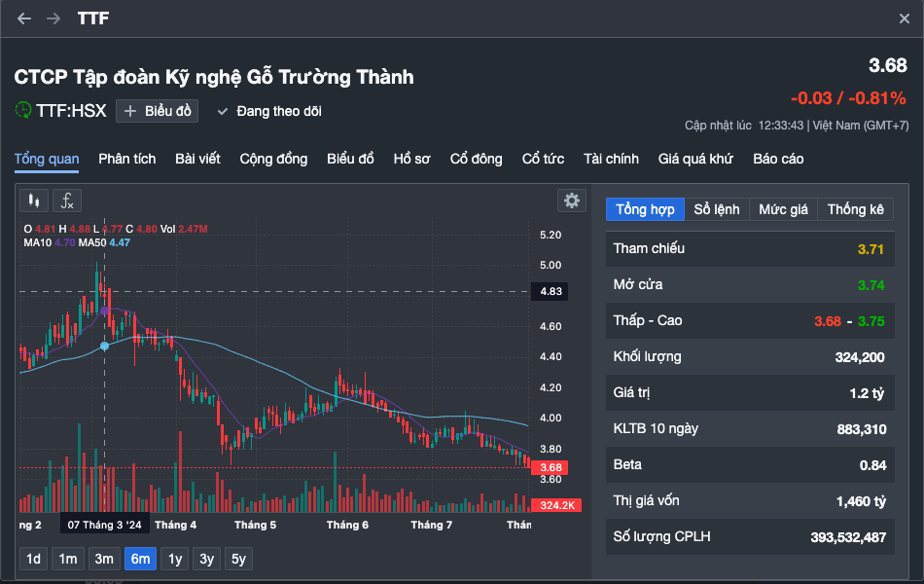The image size is (924, 584).
Task: Select the Sổ lệnh panel tab
Action: point(717,209)
